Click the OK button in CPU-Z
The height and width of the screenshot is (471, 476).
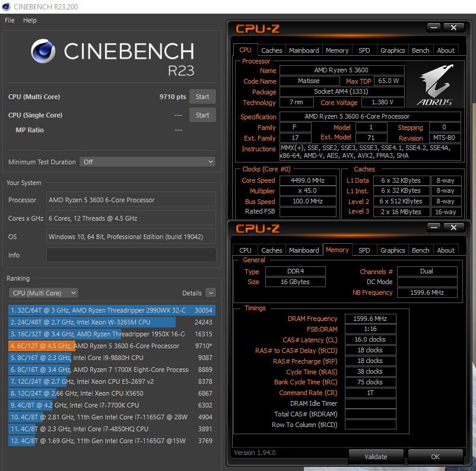(435, 456)
